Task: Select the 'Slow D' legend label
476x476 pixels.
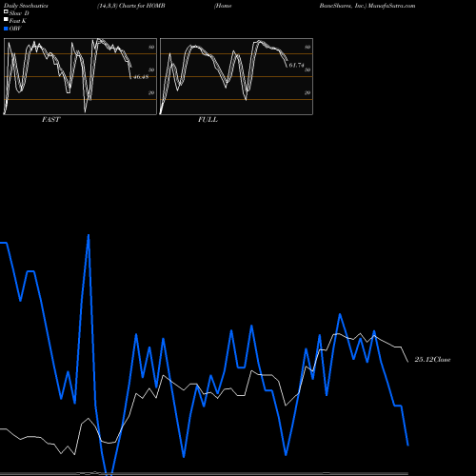Action: tap(19, 13)
